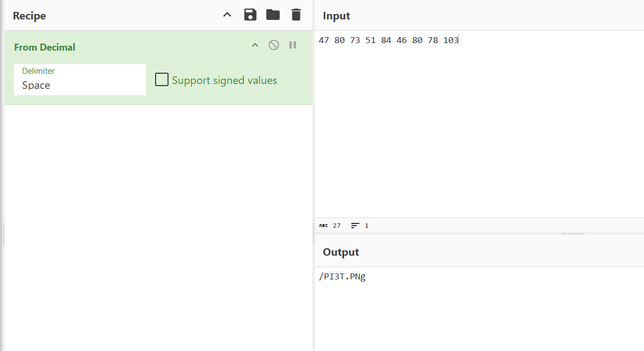Image resolution: width=644 pixels, height=351 pixels.
Task: Grab the Input/Output horizontal divider handle
Action: pos(572,234)
